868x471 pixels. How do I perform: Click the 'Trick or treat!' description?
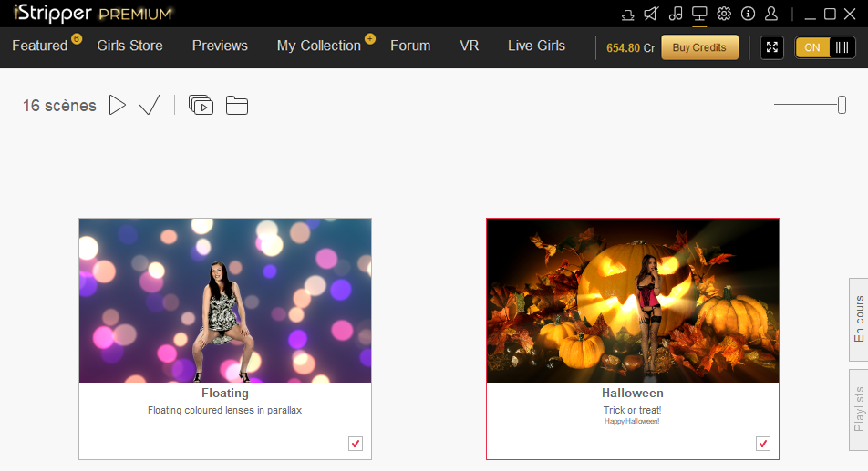tap(632, 410)
